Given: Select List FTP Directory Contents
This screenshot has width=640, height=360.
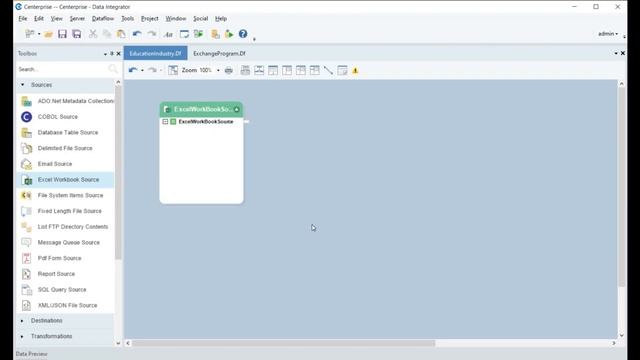Looking at the screenshot, I should coord(66,227).
